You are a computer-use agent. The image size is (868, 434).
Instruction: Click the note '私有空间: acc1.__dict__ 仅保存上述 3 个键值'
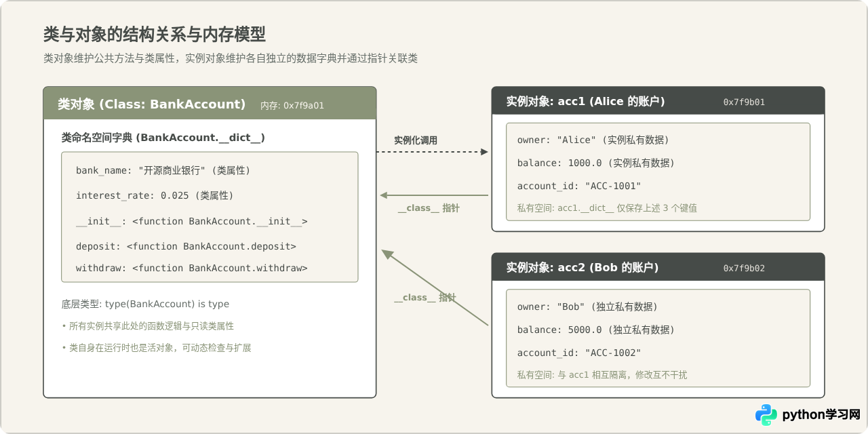point(607,208)
